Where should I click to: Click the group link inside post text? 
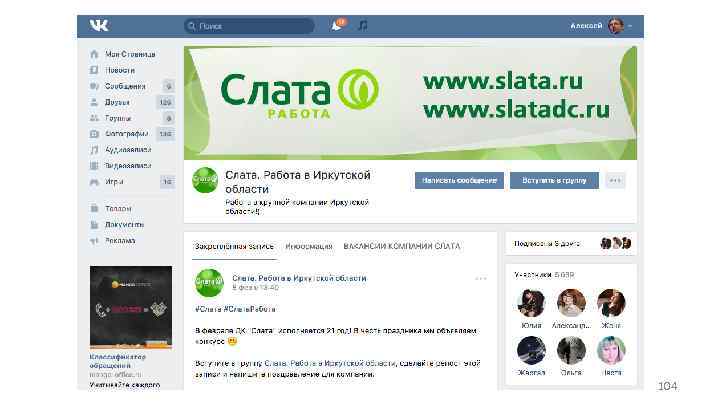click(x=329, y=363)
